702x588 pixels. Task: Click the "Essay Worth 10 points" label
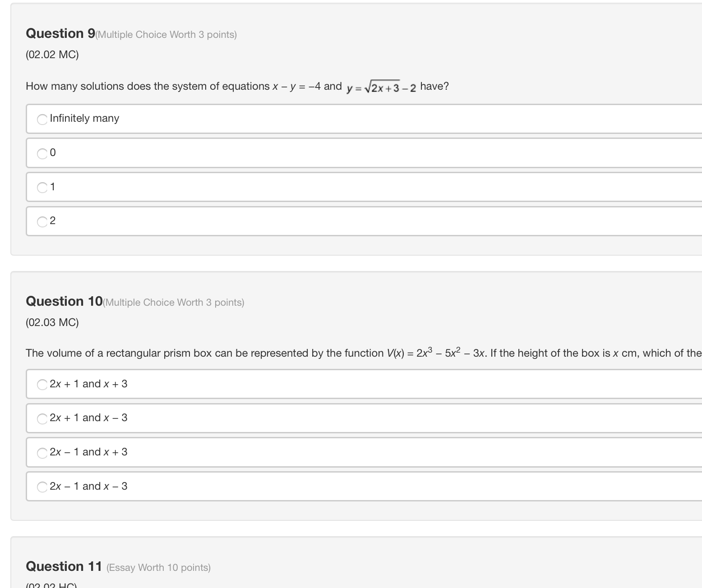pyautogui.click(x=158, y=567)
